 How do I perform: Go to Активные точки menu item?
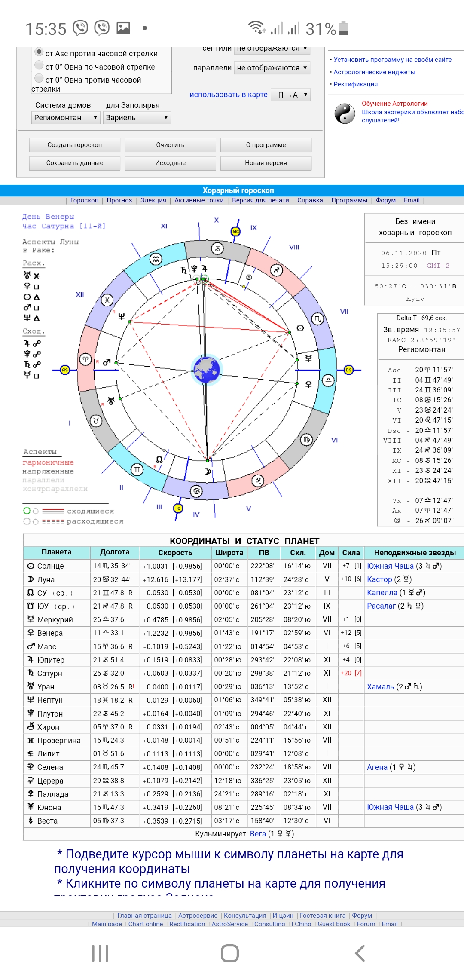pyautogui.click(x=199, y=200)
